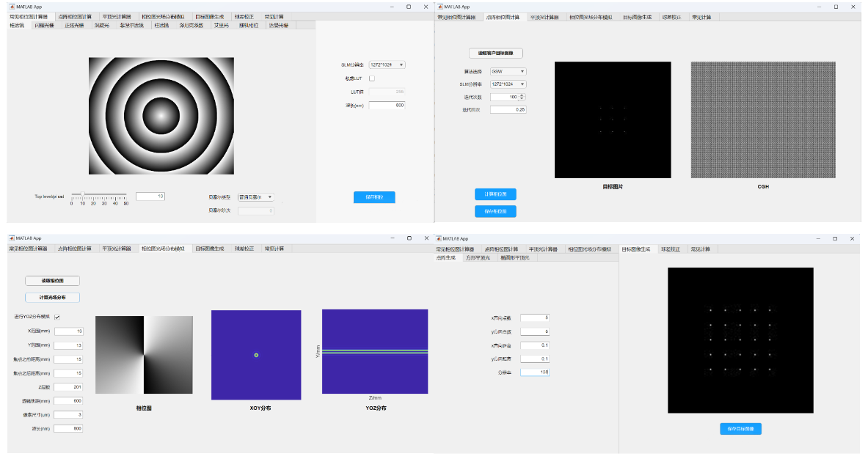This screenshot has height=459, width=868.
Task: Click the blue 保存目标图像 button
Action: tap(740, 429)
